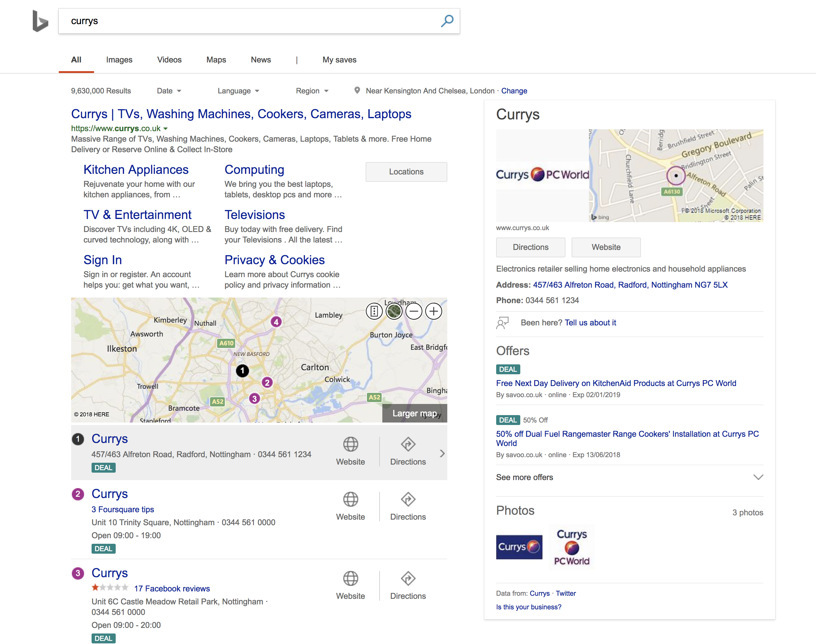
Task: Expand See more offers chevron
Action: (x=758, y=477)
